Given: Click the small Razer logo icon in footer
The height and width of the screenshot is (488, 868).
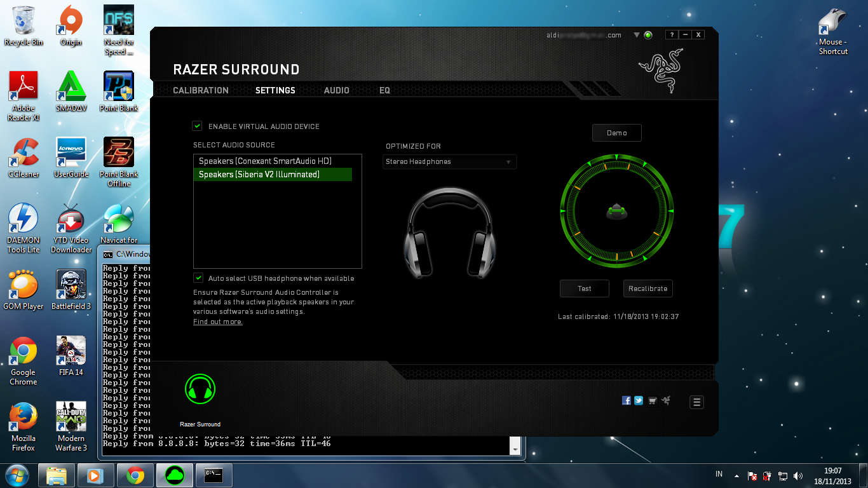Looking at the screenshot, I should [666, 400].
